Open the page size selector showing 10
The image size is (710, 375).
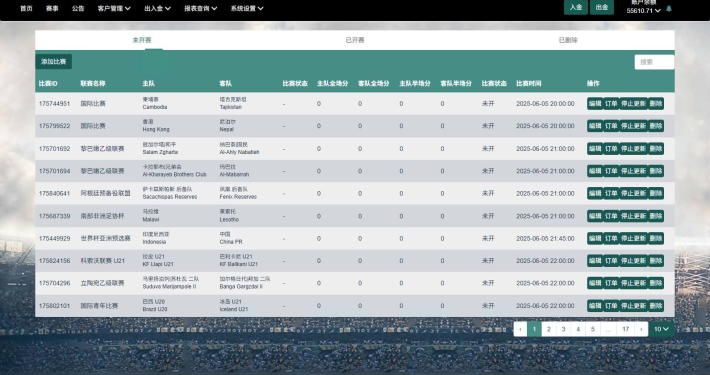[x=661, y=329]
